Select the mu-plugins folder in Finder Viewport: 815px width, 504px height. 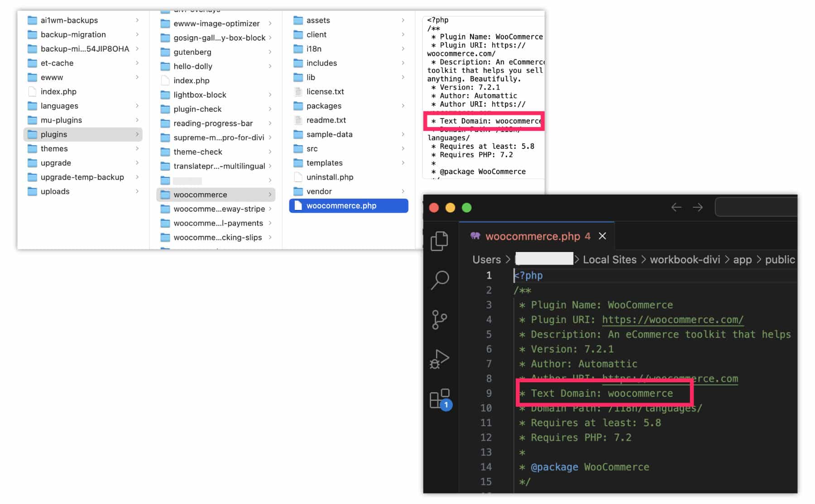(x=83, y=120)
